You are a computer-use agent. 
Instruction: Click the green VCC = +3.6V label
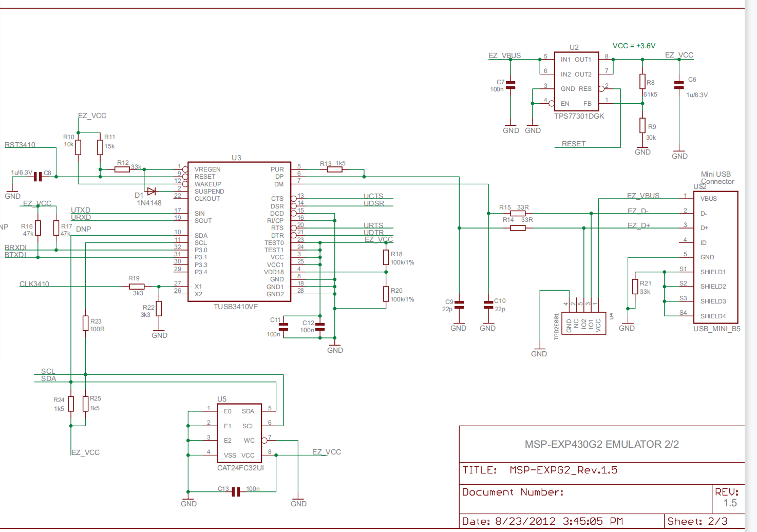pos(634,46)
